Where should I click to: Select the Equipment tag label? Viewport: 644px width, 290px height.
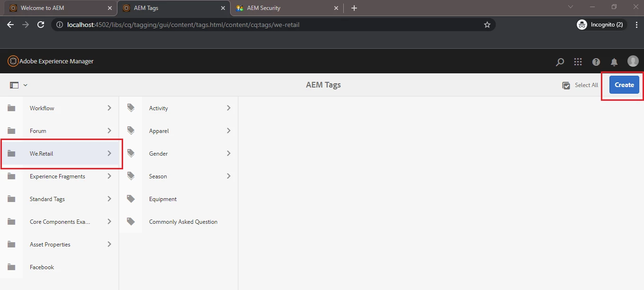(x=163, y=199)
